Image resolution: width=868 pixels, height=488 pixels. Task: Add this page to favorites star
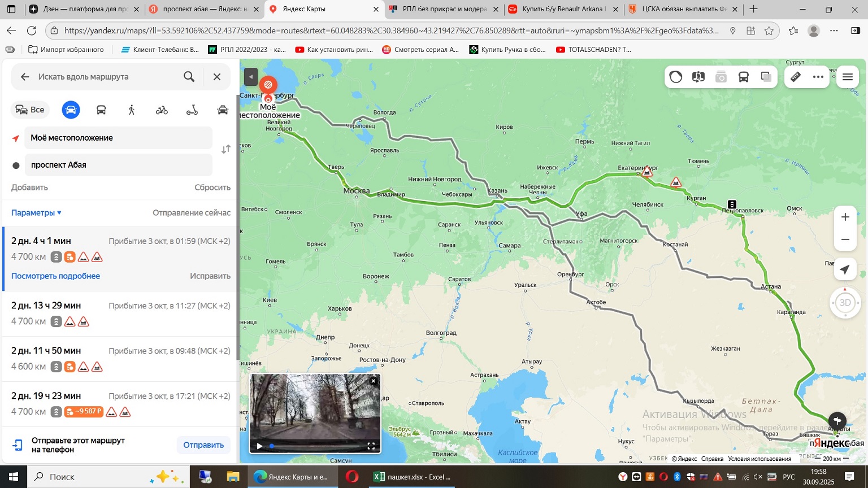769,30
